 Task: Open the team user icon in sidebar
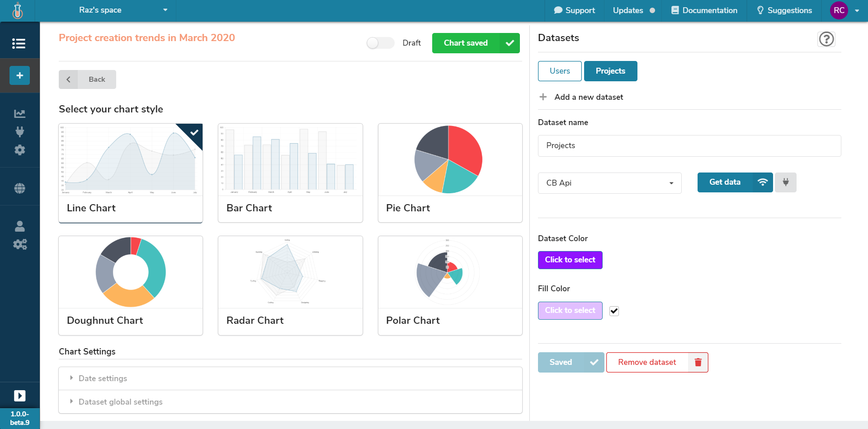(19, 226)
